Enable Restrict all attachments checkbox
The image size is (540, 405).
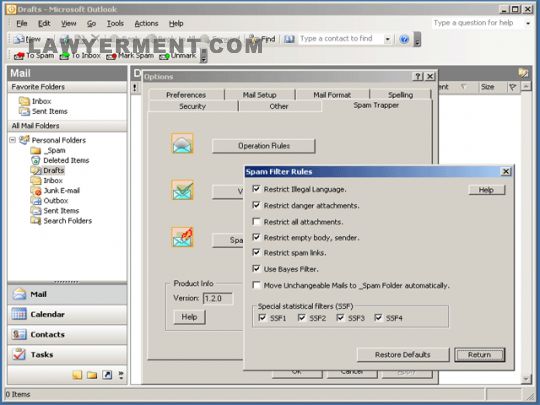(256, 221)
